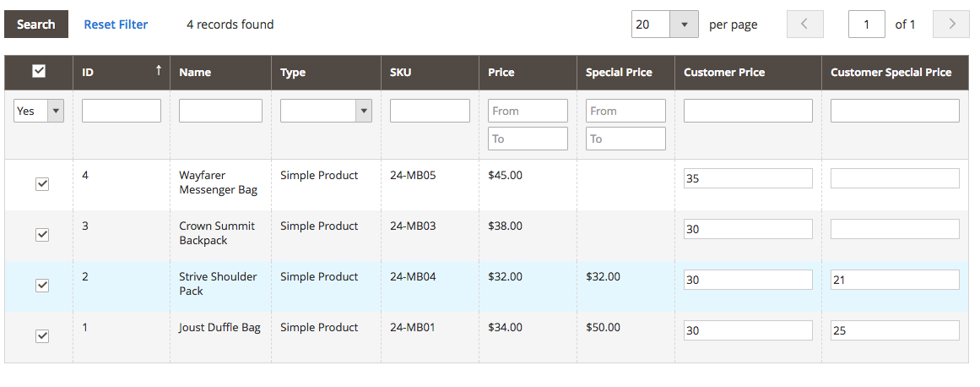
Task: Sort by the ID column header
Action: click(122, 73)
